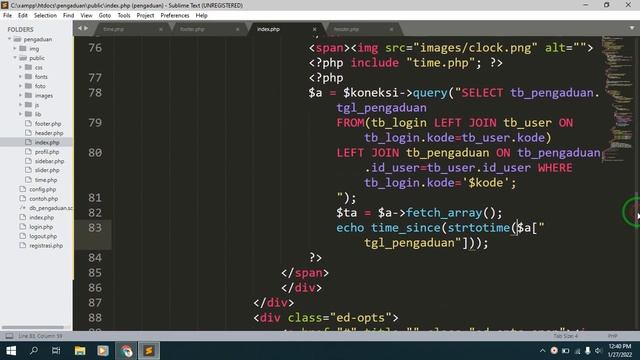Close the index.php tab

(314, 29)
